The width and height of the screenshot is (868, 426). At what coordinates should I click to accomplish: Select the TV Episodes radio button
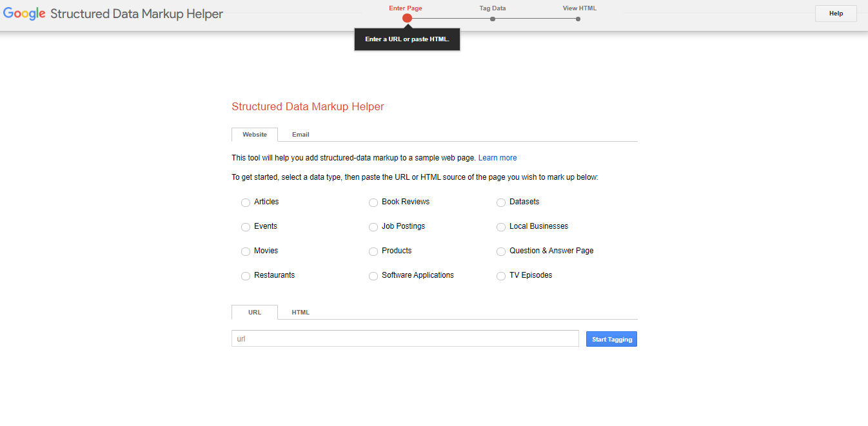[501, 276]
